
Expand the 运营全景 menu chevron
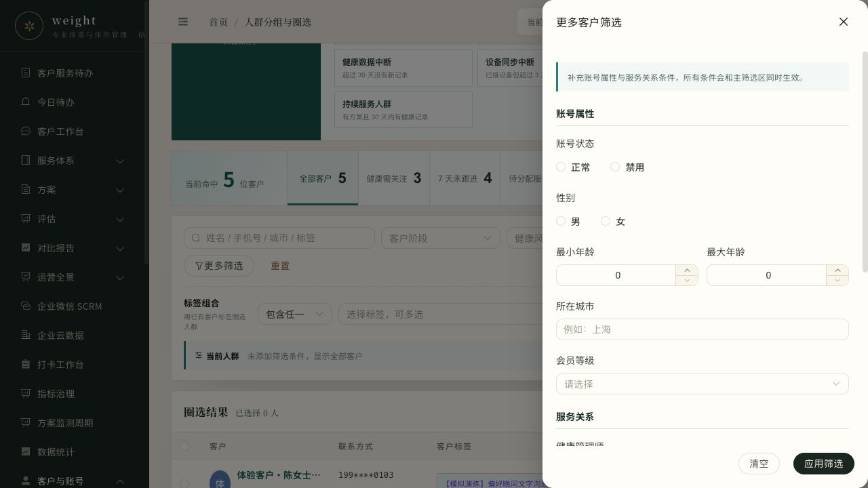[x=120, y=277]
